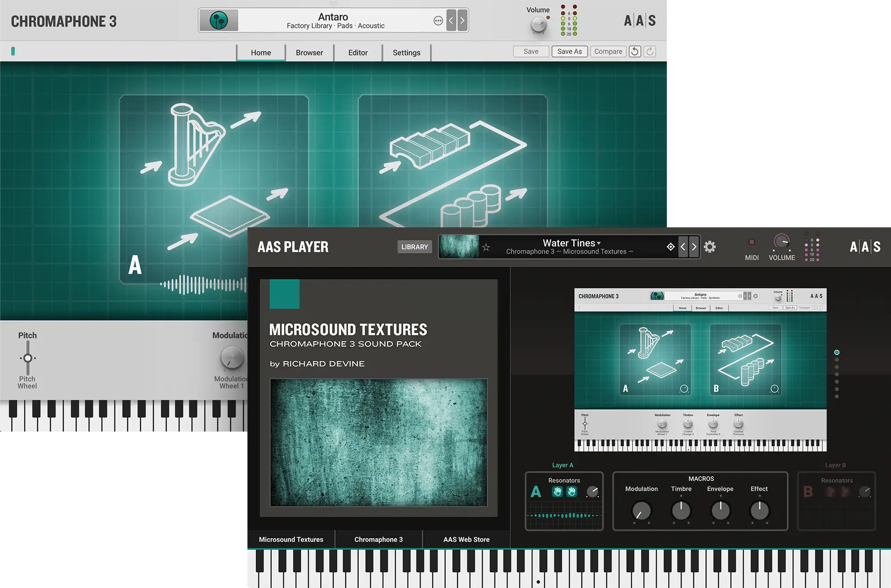Screen dimensions: 891x588
Task: Click the AAS logo in Chromaphone 3 header
Action: coord(640,20)
